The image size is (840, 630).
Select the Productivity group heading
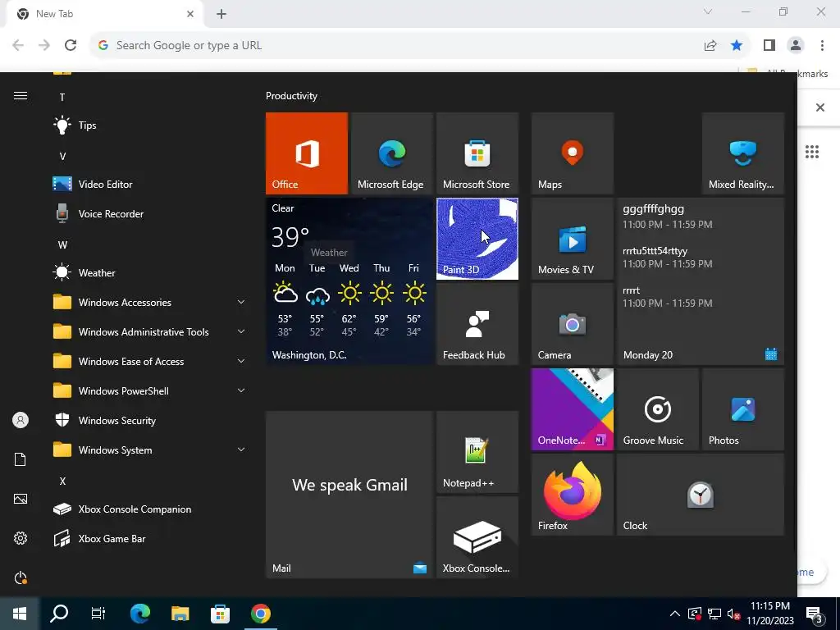[291, 96]
